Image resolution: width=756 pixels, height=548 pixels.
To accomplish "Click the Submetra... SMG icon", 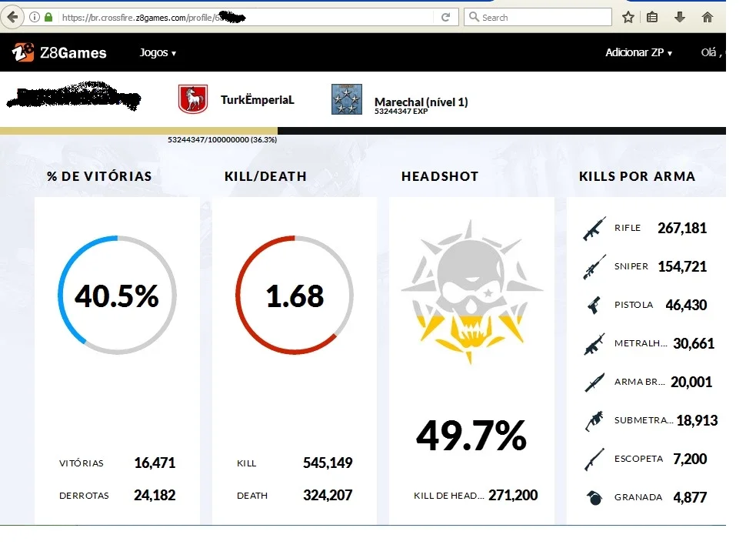I will [594, 421].
